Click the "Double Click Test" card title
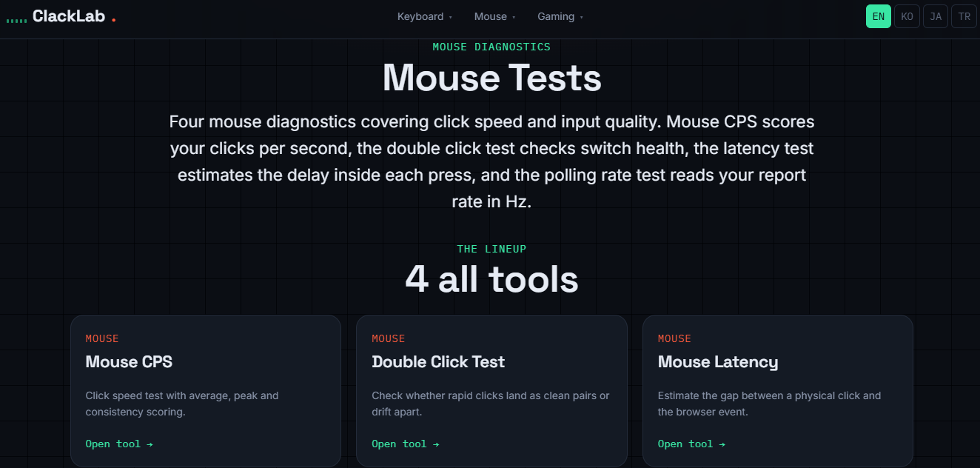Viewport: 980px width, 468px height. pos(438,362)
